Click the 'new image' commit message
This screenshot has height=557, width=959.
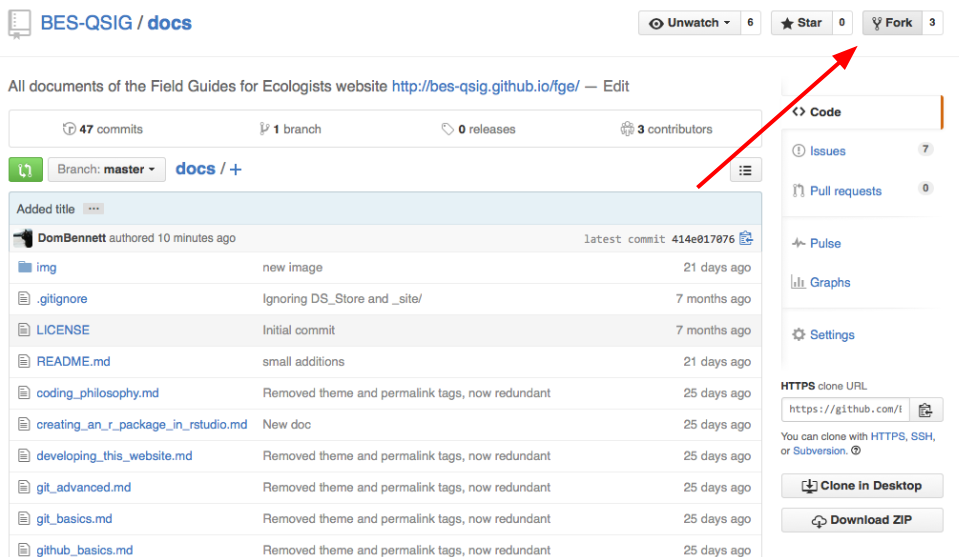292,267
